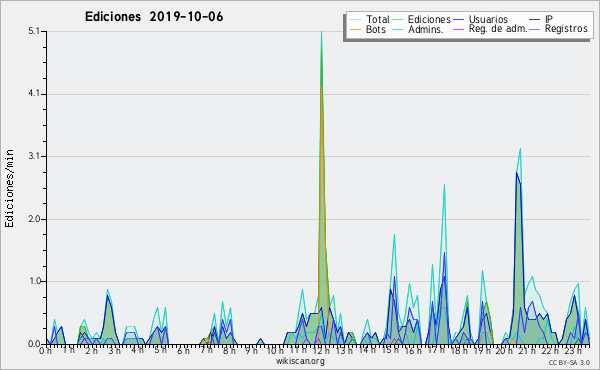Click the magenta Reg. de adm. swatch
Screen dimensions: 600x370
(x=458, y=29)
